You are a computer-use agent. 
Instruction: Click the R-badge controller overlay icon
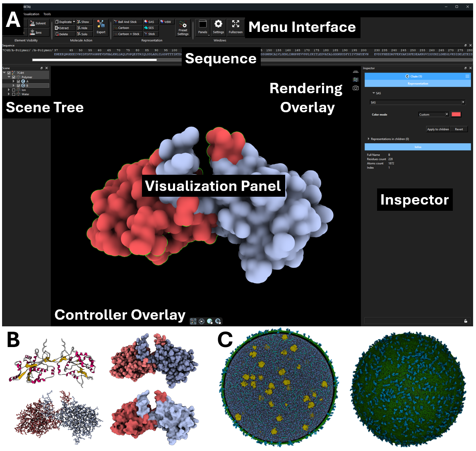point(218,321)
